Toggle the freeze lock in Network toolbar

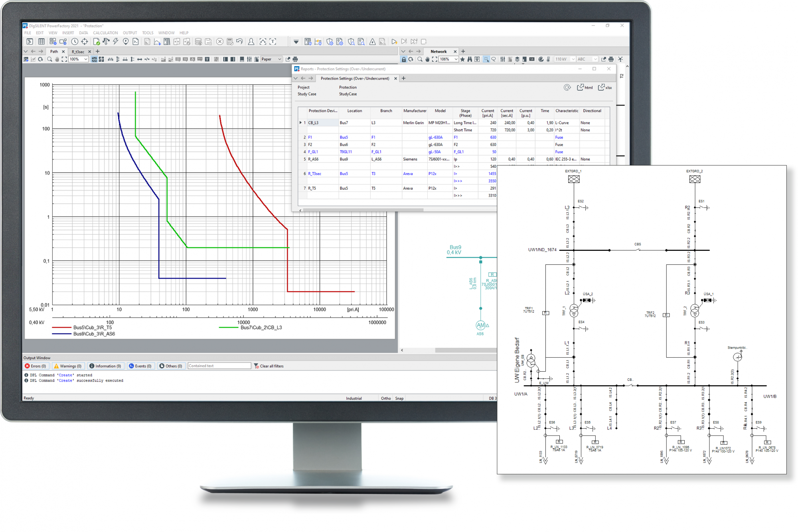click(x=404, y=59)
